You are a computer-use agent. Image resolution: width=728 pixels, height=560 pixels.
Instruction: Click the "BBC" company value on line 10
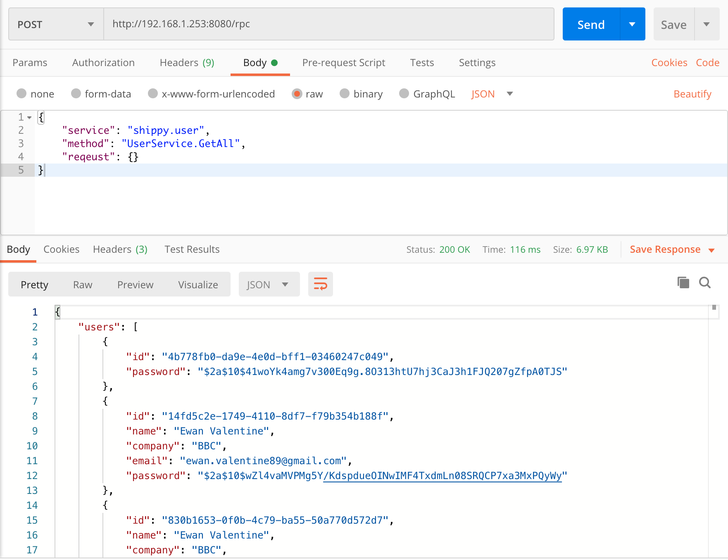[x=207, y=446]
